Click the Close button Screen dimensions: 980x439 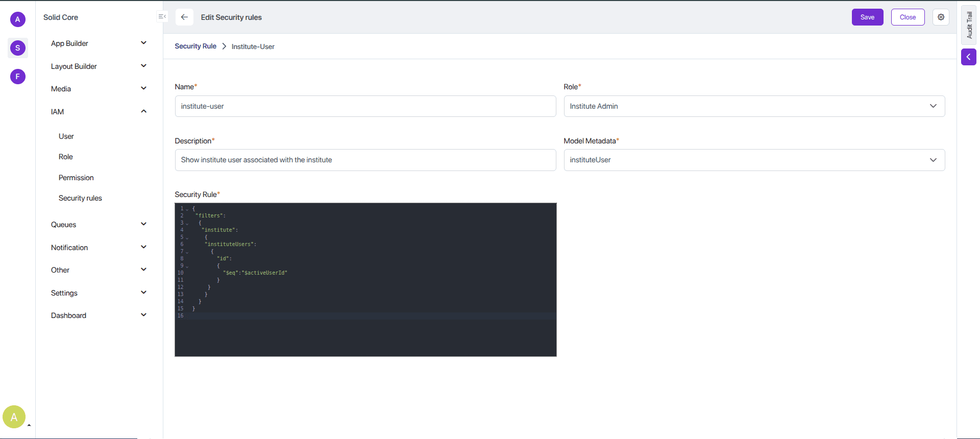pyautogui.click(x=908, y=17)
